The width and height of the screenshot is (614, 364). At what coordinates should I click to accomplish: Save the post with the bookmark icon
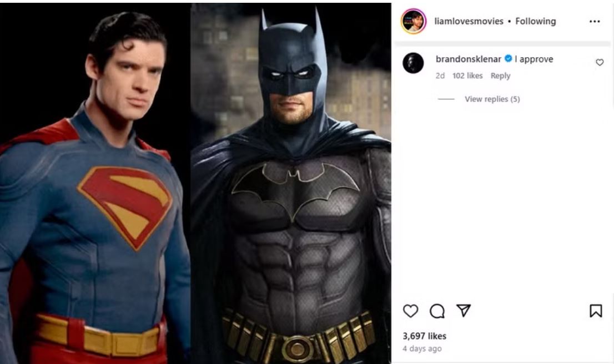click(x=596, y=311)
